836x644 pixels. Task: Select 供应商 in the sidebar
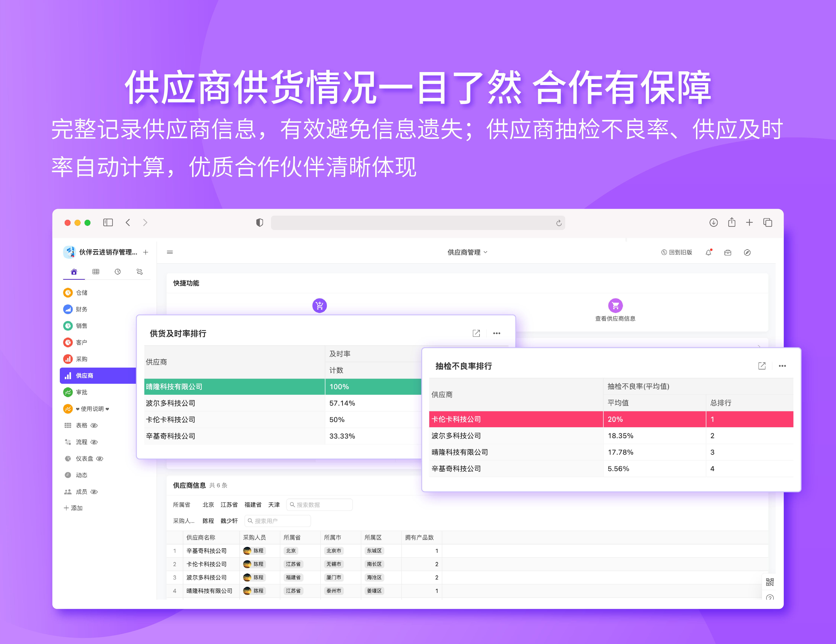[x=98, y=376]
